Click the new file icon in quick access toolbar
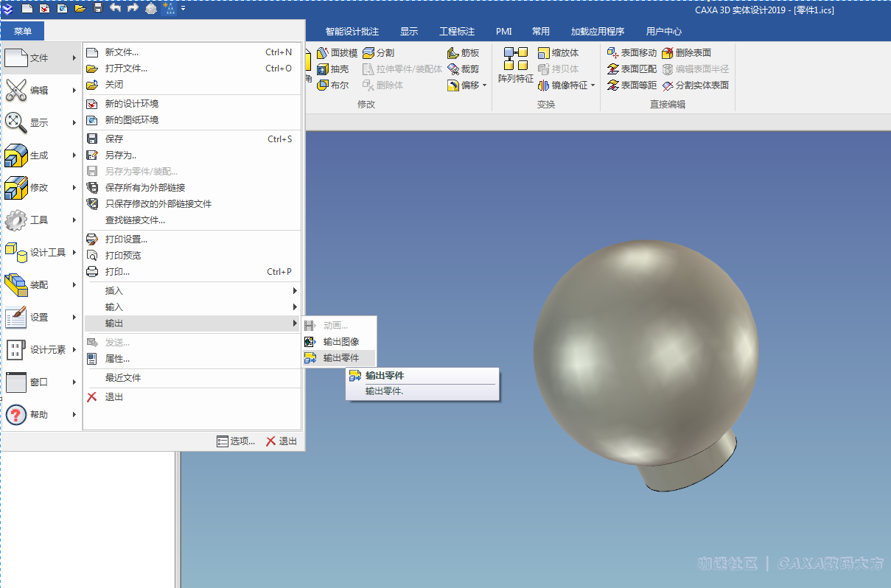Viewport: 891px width, 588px height. [27, 8]
